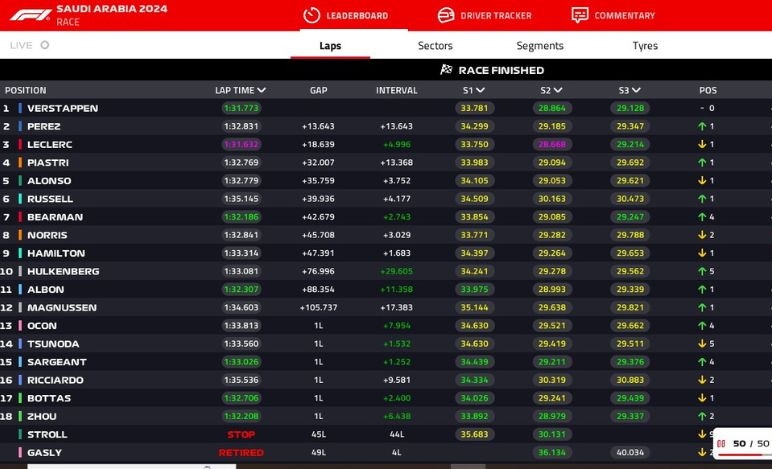Click the lap counter icon beside 50 / 50
772x469 pixels.
pyautogui.click(x=721, y=443)
